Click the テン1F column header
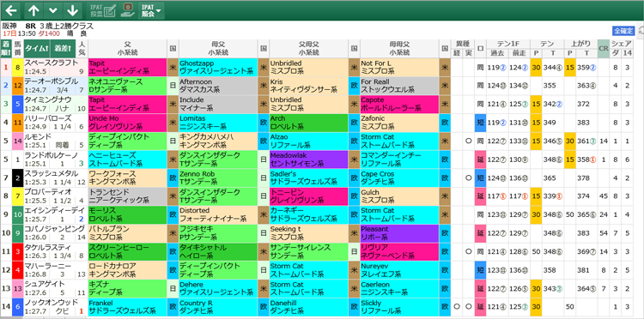This screenshot has width=644, height=319. [508, 44]
